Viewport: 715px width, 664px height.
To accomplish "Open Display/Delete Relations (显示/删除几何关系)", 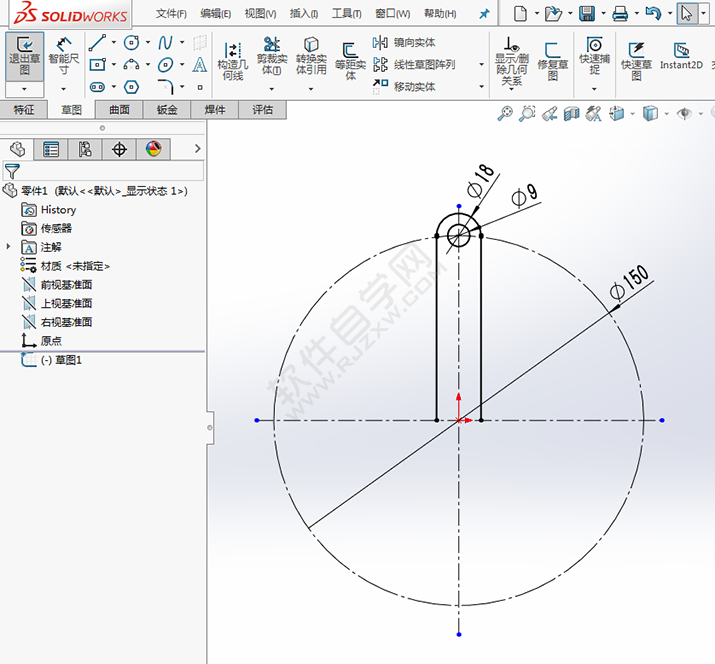I will [512, 62].
